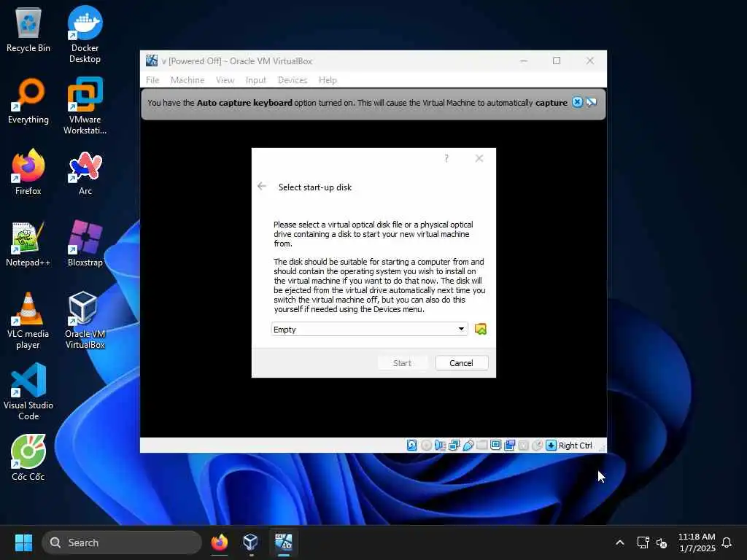Open the Help menu
The height and width of the screenshot is (560, 747).
(x=328, y=80)
